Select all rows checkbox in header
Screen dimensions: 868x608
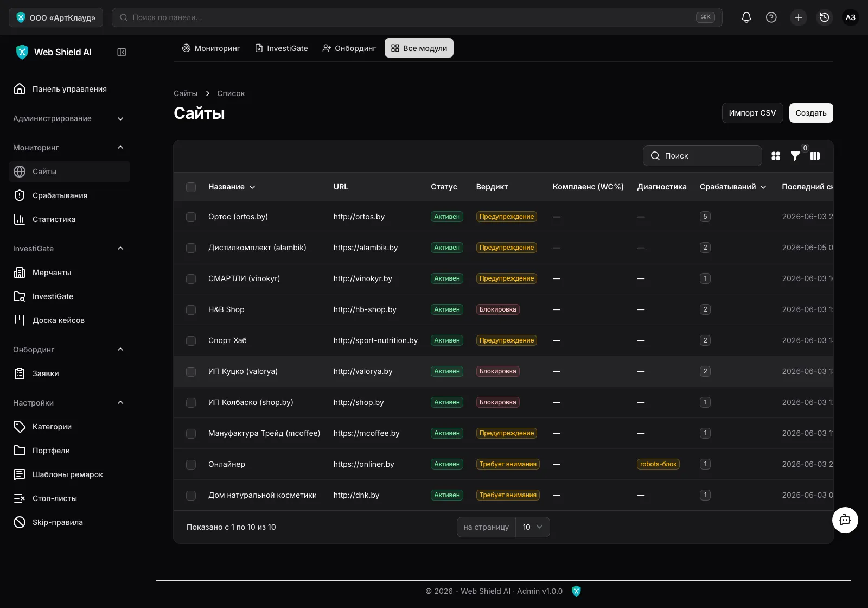191,187
